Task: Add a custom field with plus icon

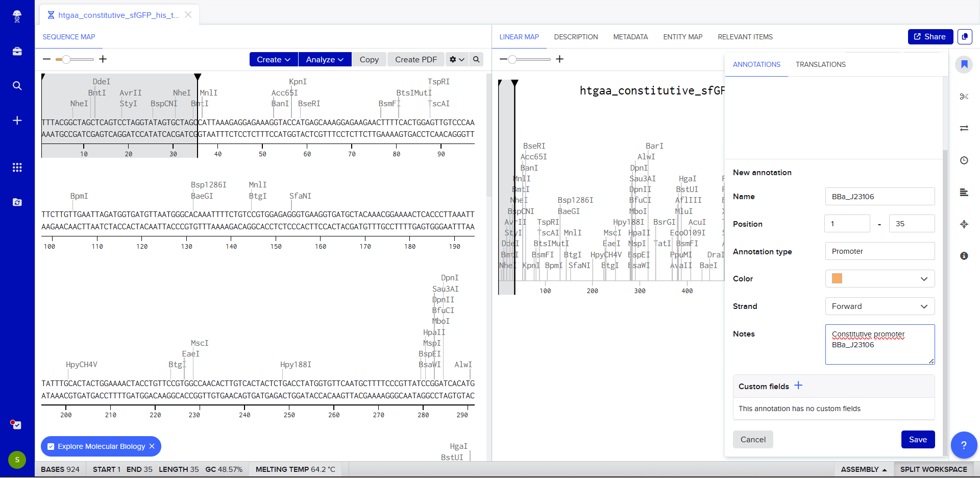Action: pos(798,386)
